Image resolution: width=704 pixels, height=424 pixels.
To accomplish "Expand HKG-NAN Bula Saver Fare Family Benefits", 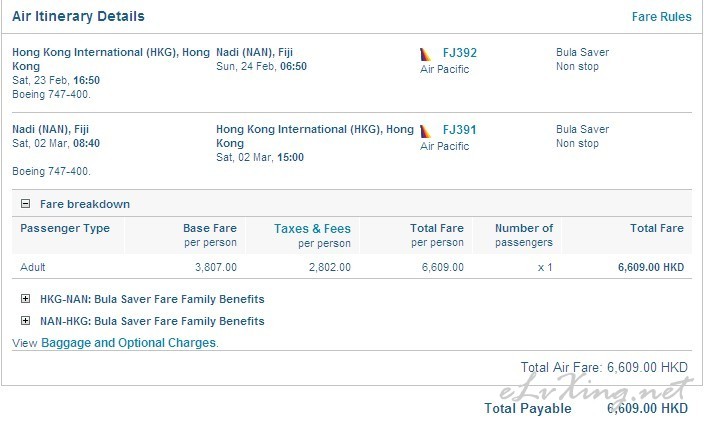I will pyautogui.click(x=26, y=299).
